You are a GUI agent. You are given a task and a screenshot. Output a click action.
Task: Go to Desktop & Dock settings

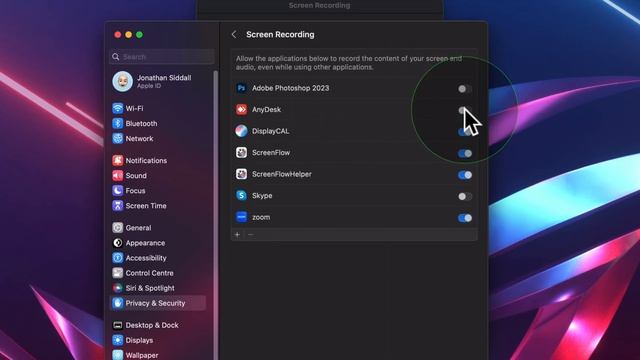[x=152, y=325]
